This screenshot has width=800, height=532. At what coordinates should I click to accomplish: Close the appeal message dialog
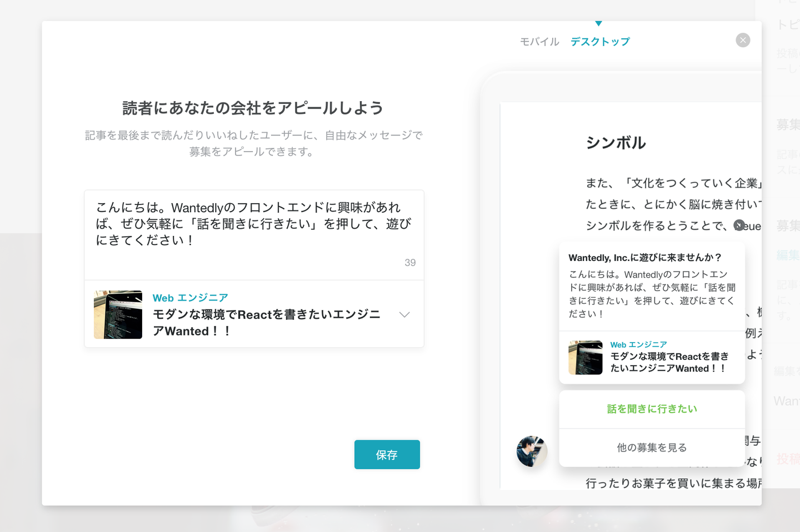[x=743, y=40]
